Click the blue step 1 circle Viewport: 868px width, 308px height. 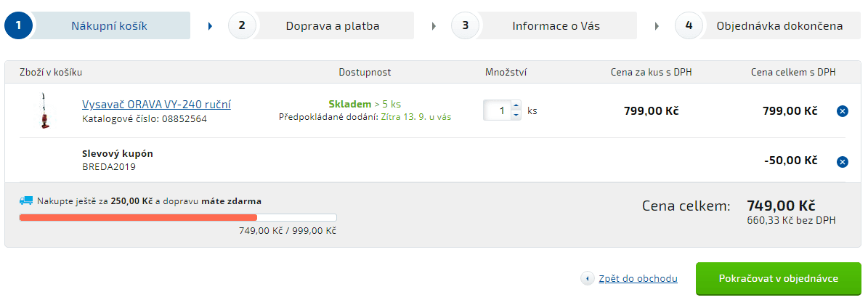(x=18, y=25)
